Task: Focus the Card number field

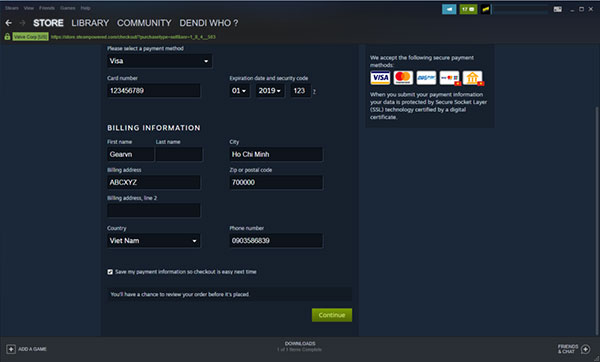Action: coord(153,91)
